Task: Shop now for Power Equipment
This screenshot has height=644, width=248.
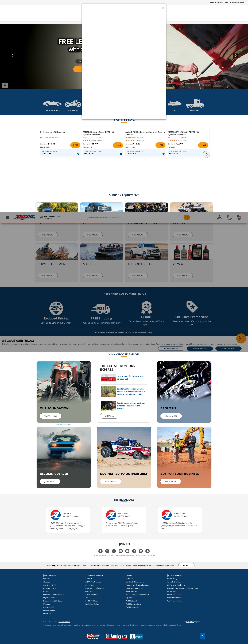Action: coord(48,276)
